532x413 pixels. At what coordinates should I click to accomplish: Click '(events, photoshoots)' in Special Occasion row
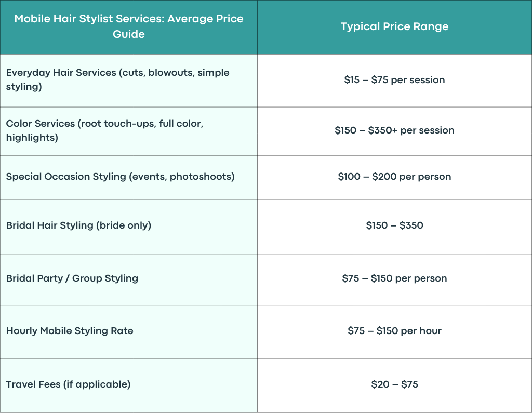point(182,177)
